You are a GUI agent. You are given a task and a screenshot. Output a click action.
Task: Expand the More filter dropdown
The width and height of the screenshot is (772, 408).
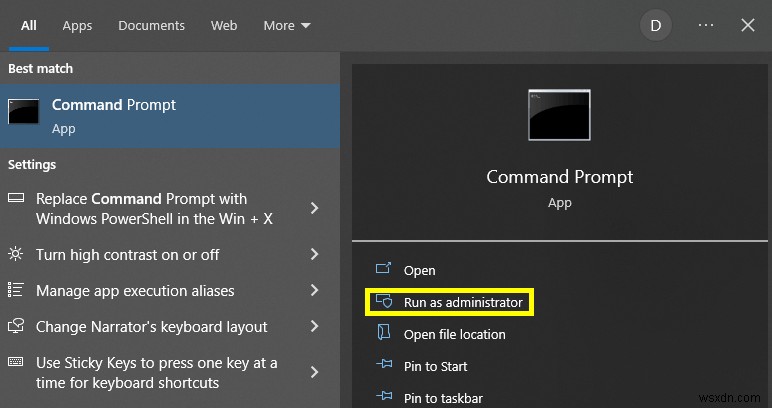[x=287, y=25]
